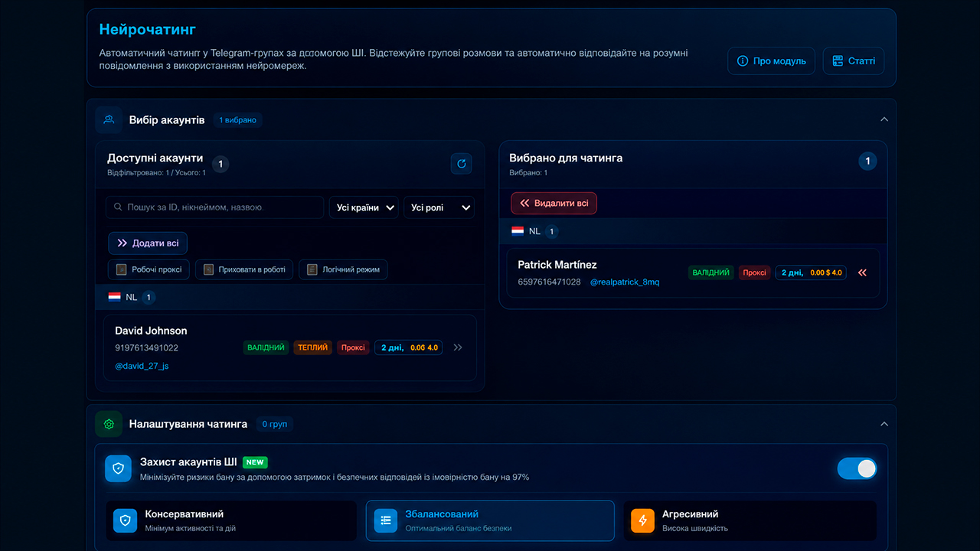Collapse the Вибір акаунтів section

coord(884,119)
